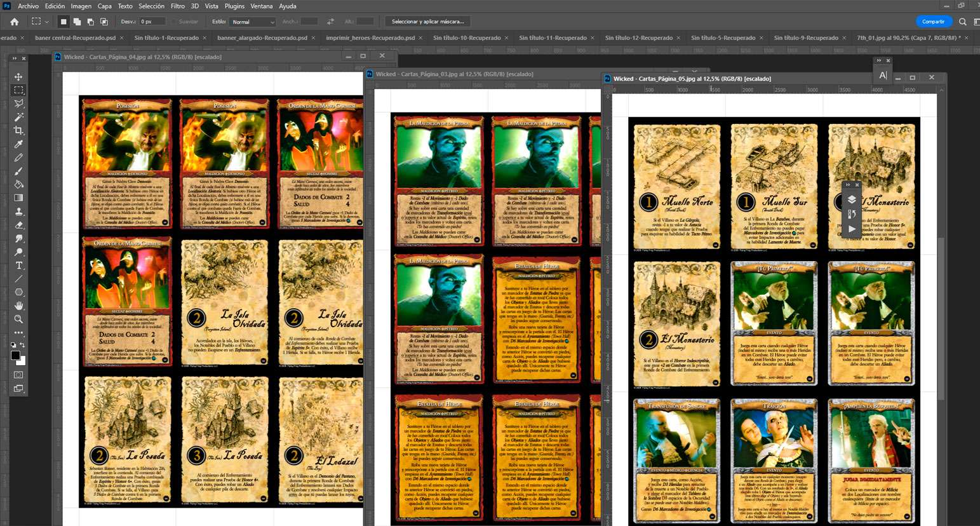Screen dimensions: 980x526
Task: Select the Dodge tool
Action: click(x=18, y=252)
